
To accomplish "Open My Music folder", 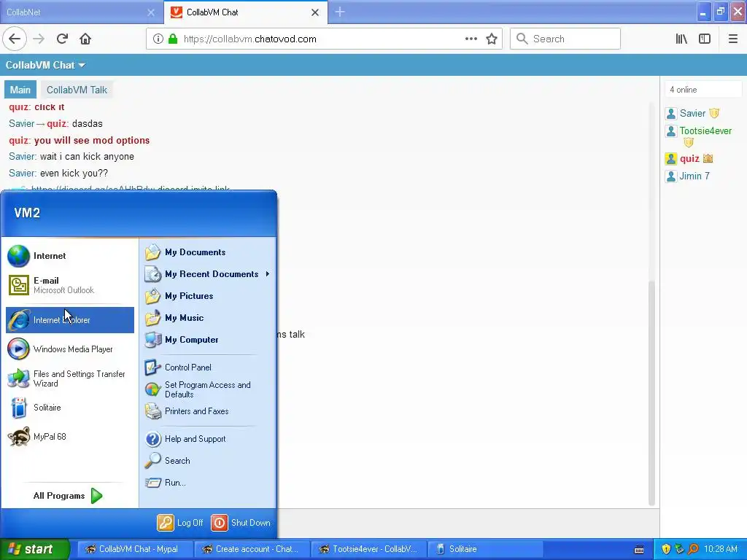I will tap(208, 318).
